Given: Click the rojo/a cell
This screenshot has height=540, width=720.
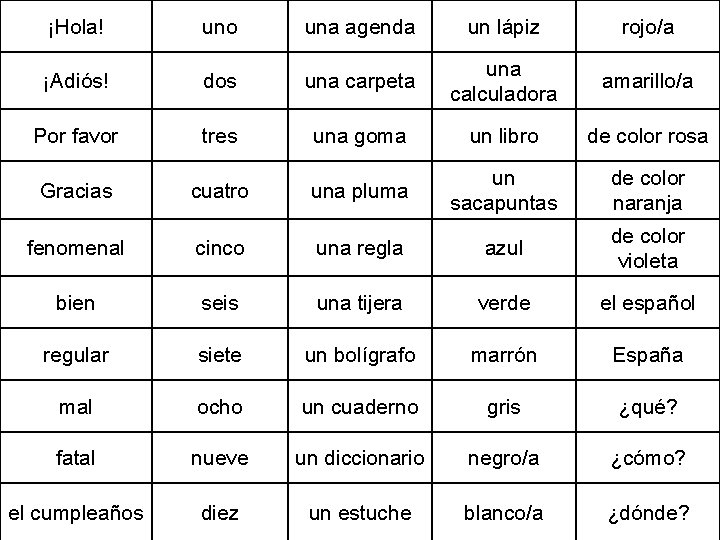Looking at the screenshot, I should (x=648, y=27).
